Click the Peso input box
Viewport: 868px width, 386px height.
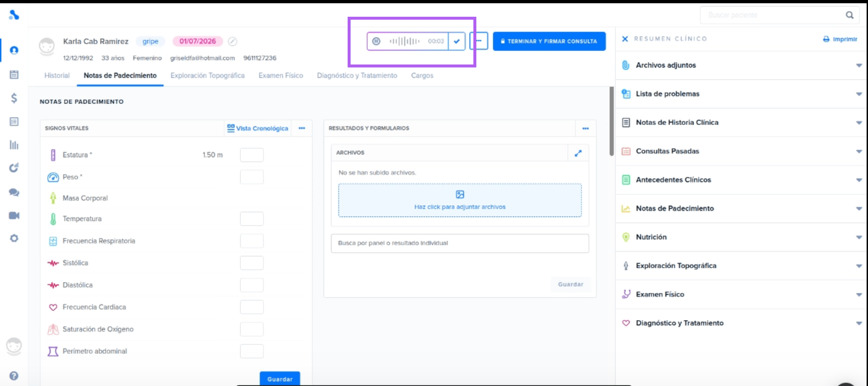tap(252, 177)
